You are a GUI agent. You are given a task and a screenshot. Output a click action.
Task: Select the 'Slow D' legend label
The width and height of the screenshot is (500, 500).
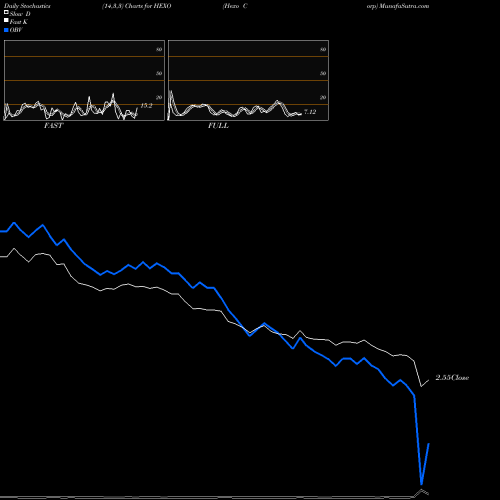(x=20, y=14)
